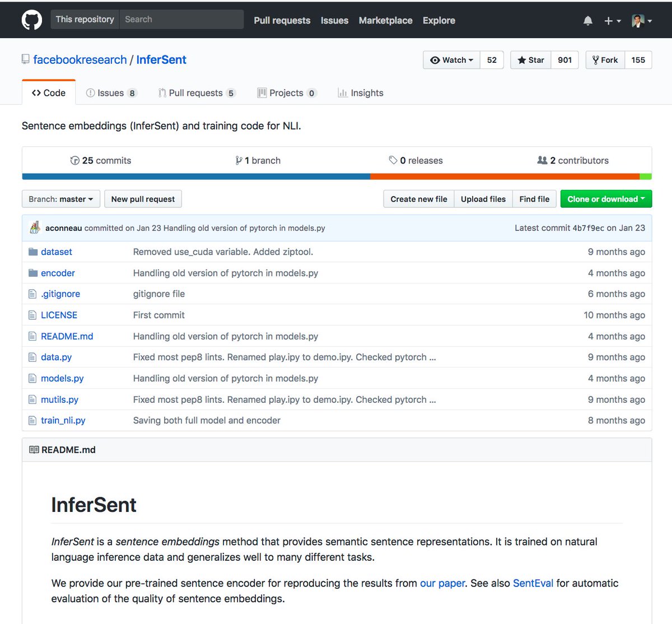This screenshot has width=672, height=624.
Task: Open Pull requests in top navigation
Action: pos(282,20)
